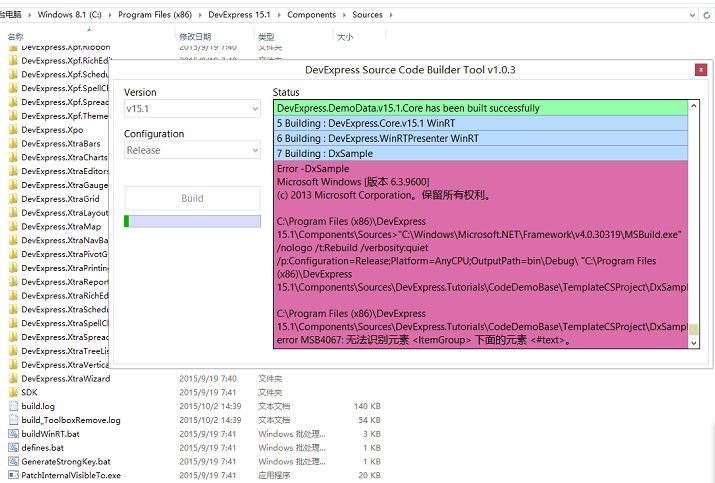Sort by the 类型 column header

266,37
